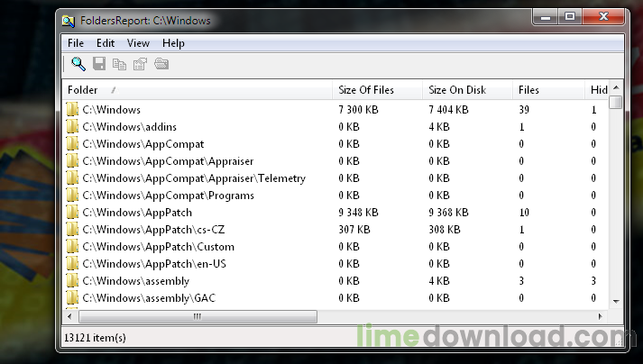The image size is (643, 364).
Task: Click the 39 files count cell
Action: click(524, 109)
